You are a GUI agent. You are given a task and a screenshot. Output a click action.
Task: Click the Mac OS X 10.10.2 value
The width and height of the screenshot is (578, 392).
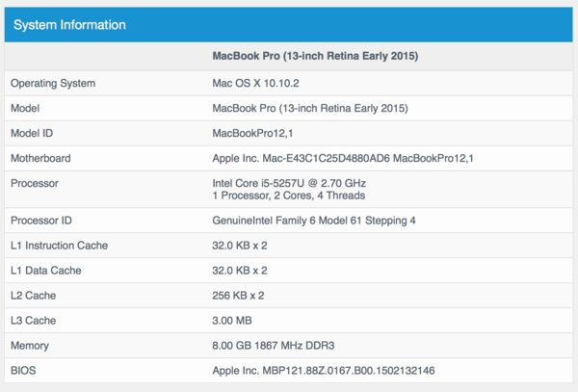254,83
